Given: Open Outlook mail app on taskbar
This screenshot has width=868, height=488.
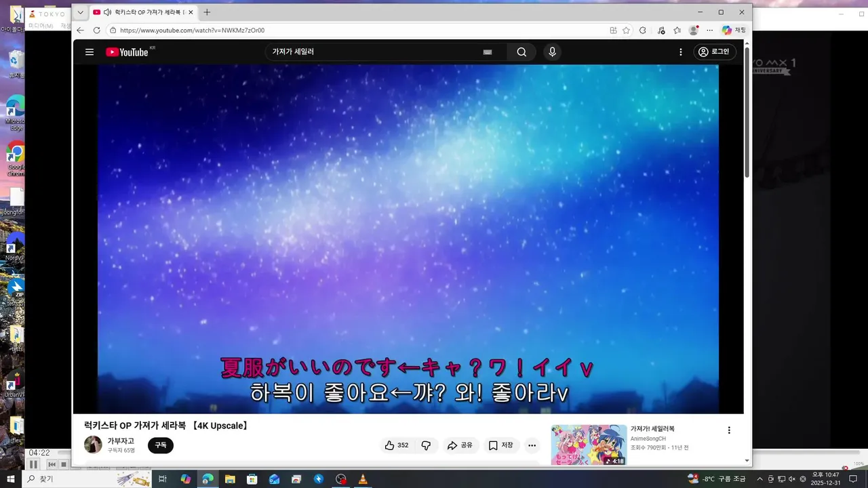Looking at the screenshot, I should pos(274,479).
